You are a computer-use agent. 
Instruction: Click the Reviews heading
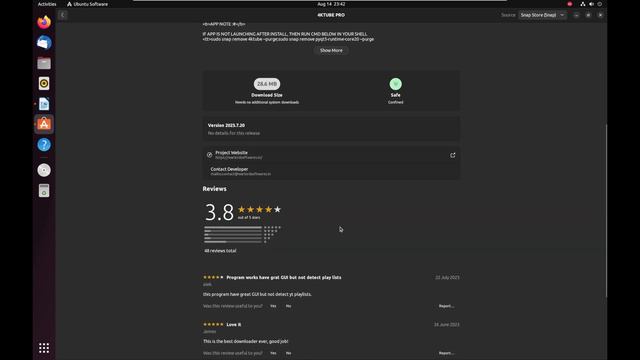214,189
